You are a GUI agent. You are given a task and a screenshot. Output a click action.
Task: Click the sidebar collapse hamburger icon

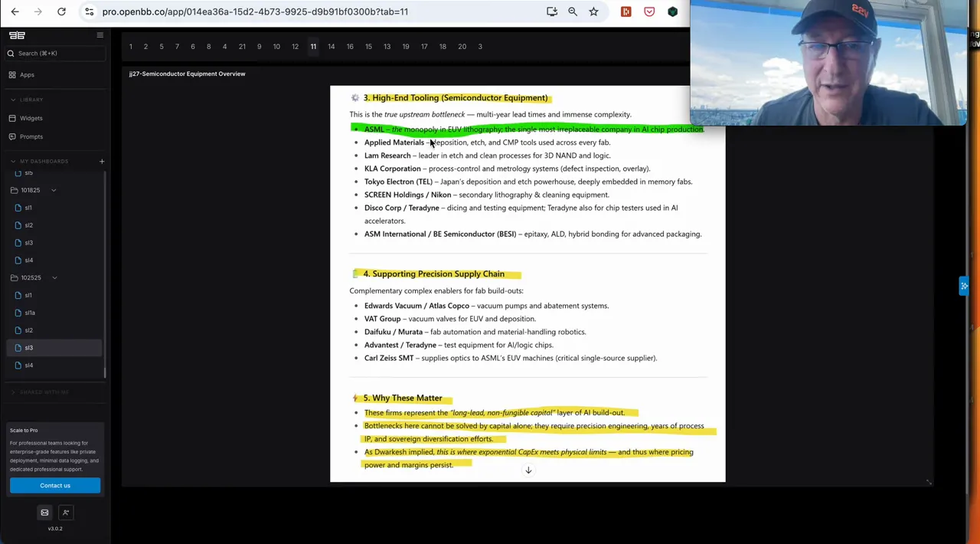[x=100, y=35]
